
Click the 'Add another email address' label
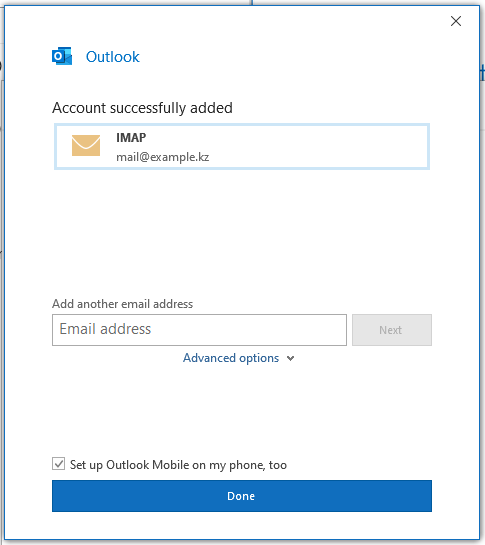tap(122, 304)
